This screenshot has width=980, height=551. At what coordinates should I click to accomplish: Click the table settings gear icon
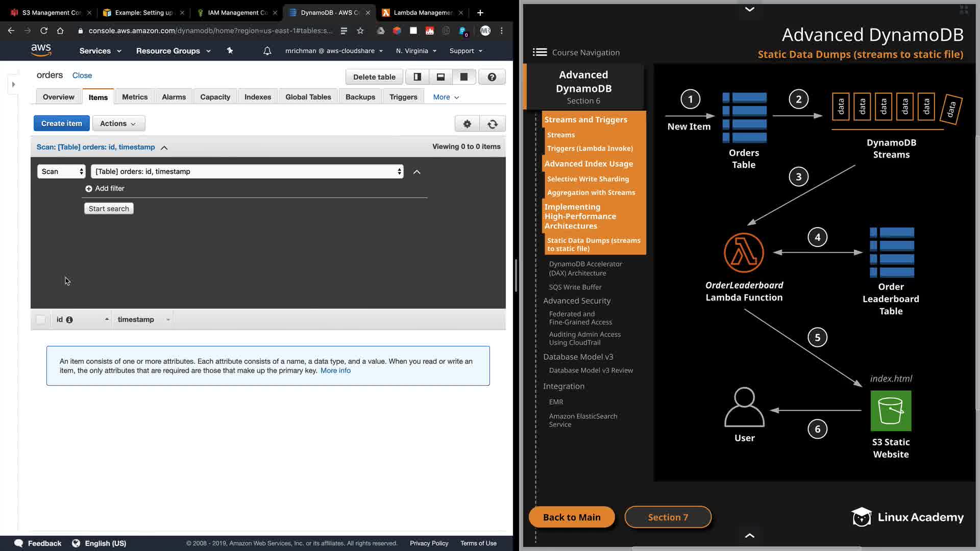tap(467, 123)
